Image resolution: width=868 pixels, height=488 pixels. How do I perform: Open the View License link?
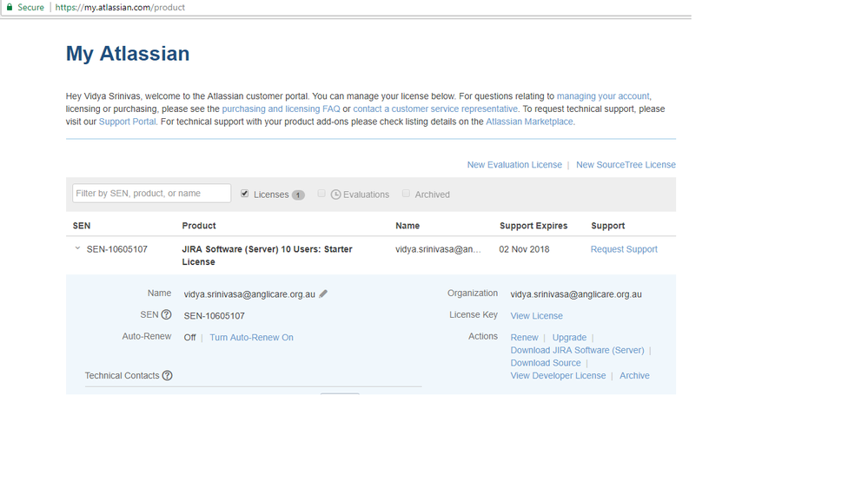536,315
